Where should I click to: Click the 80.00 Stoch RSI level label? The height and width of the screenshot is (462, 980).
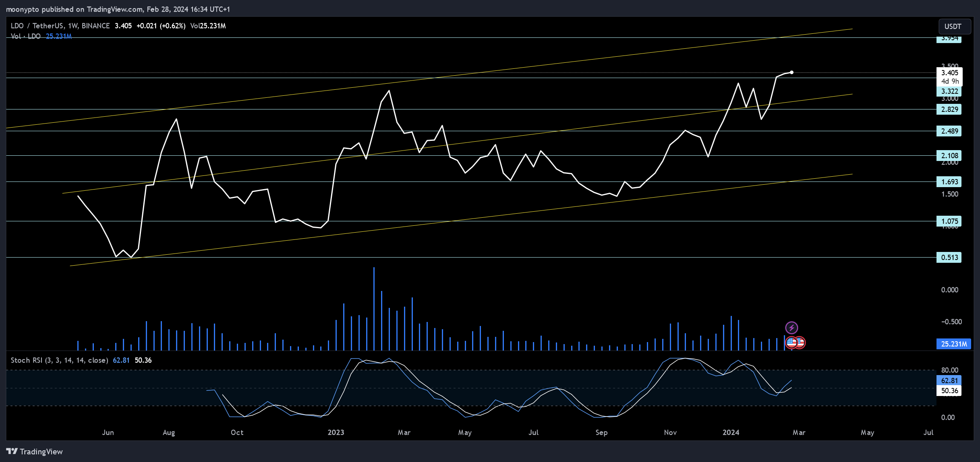(x=949, y=370)
